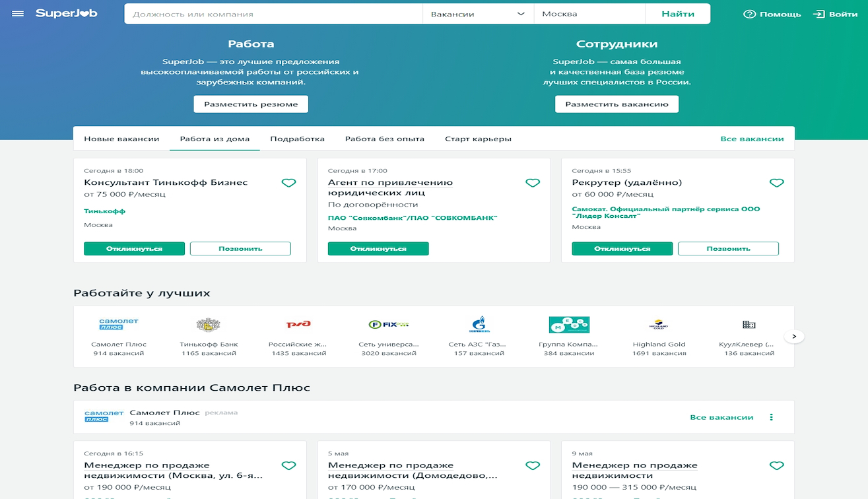The width and height of the screenshot is (868, 499).
Task: Open Консультант Тинькофф Бизнес vacancy title
Action: point(166,182)
